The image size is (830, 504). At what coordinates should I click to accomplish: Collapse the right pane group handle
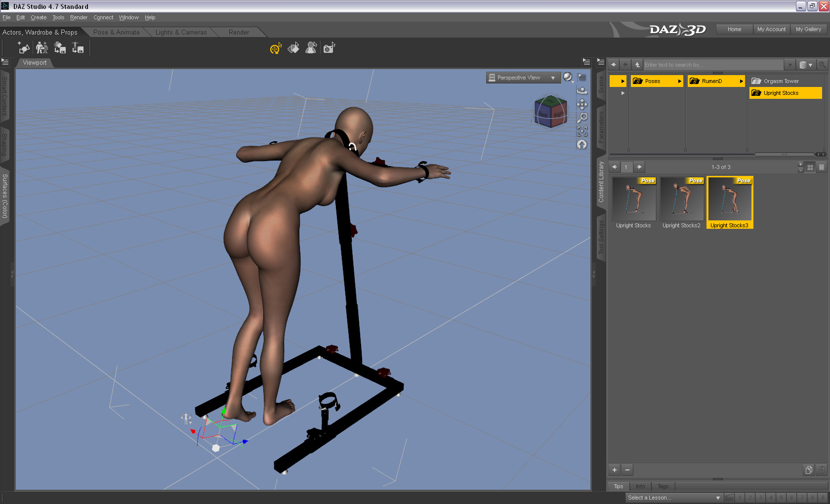[594, 273]
